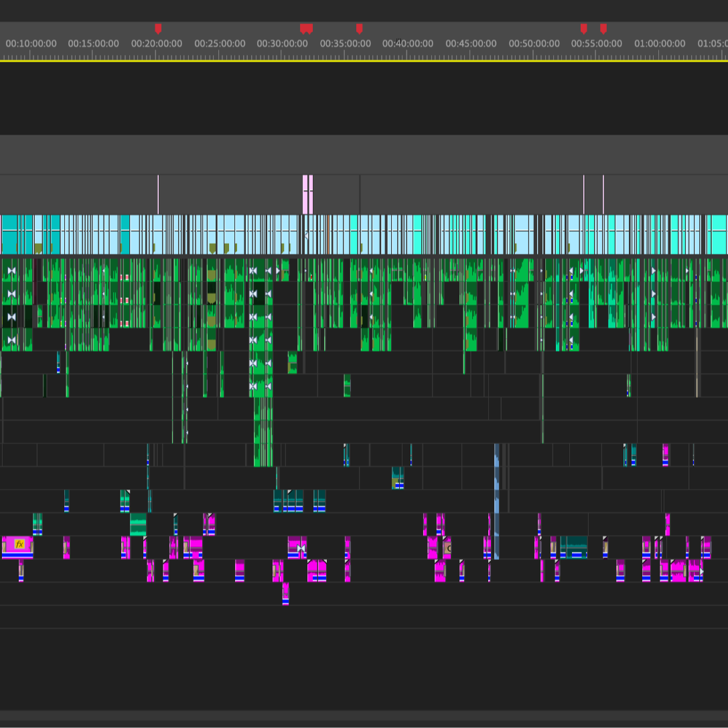Click the 00:25:00:00 timecode on the ruler
Image resolution: width=728 pixels, height=728 pixels.
[220, 44]
